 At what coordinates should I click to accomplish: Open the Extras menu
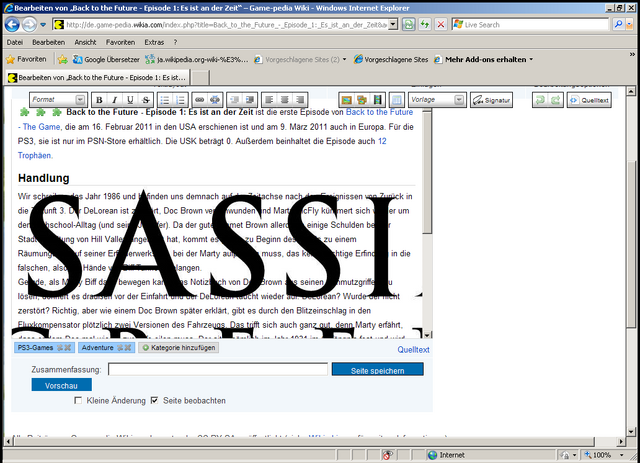click(x=154, y=42)
